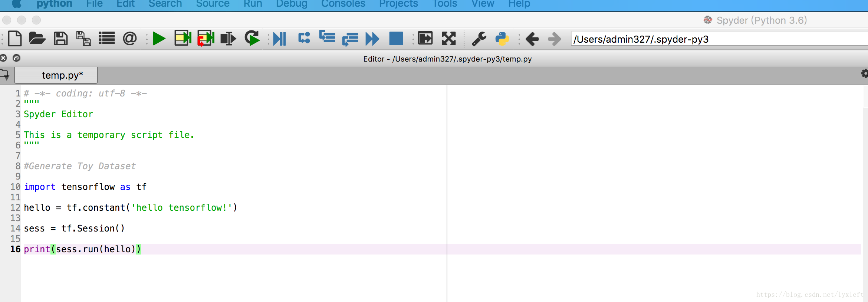Open the Debug menu
The image size is (868, 302).
[x=292, y=4]
